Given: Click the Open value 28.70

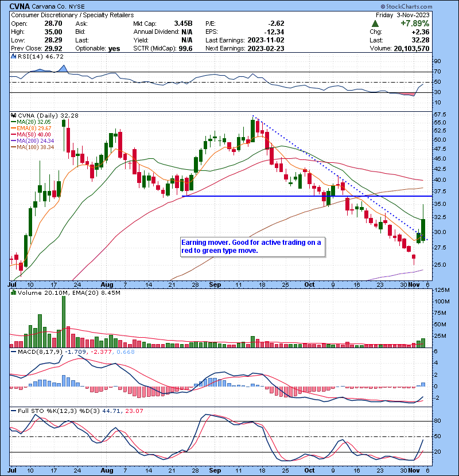Looking at the screenshot, I should click(53, 24).
